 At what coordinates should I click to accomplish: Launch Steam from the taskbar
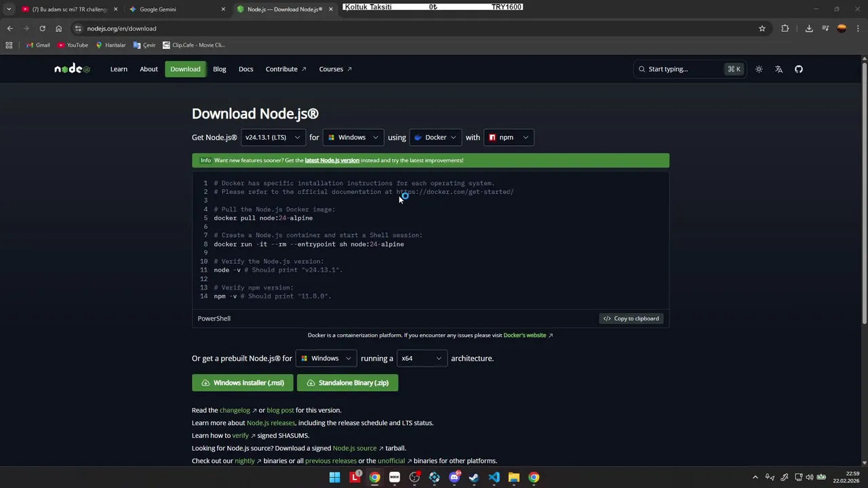pyautogui.click(x=474, y=477)
